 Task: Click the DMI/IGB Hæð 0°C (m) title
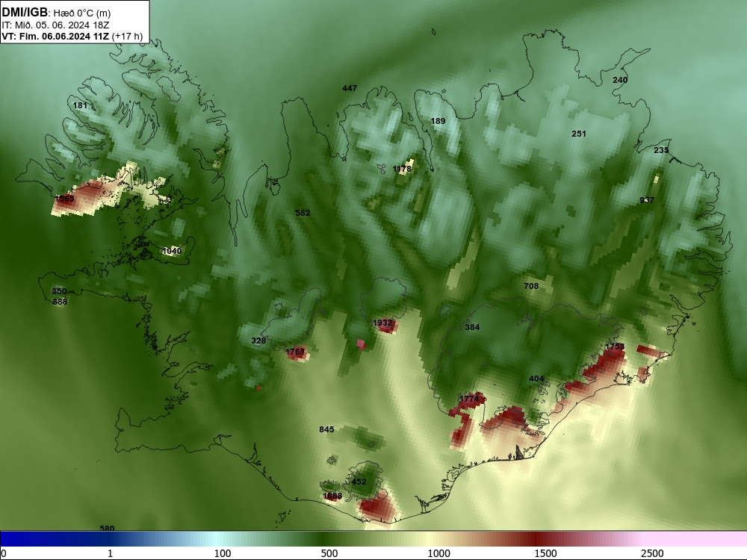[56, 13]
